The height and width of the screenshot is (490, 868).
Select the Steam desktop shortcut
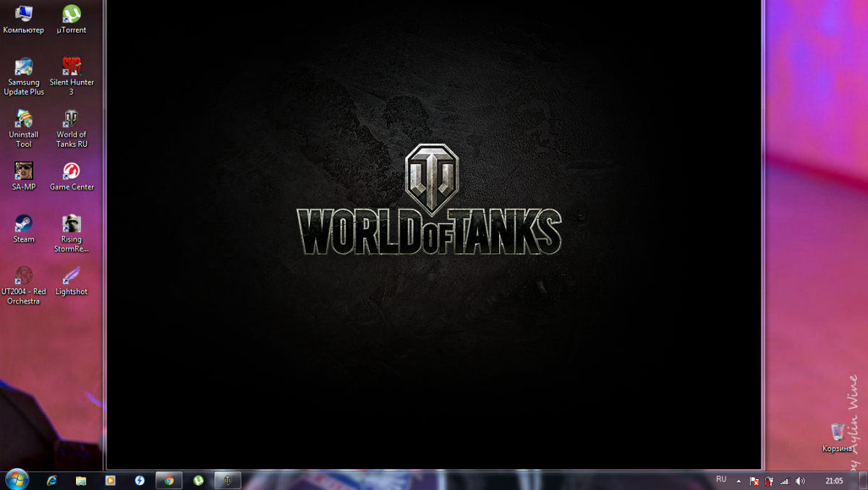tap(23, 229)
